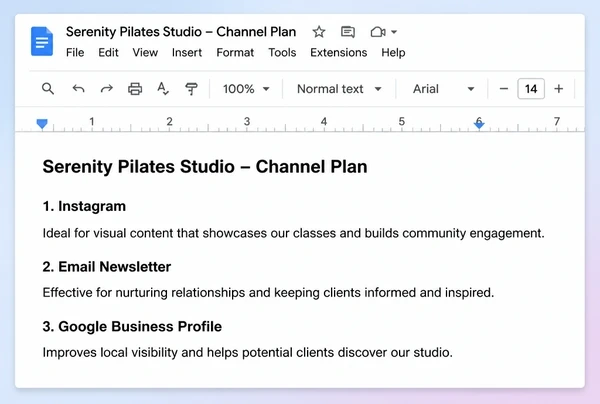This screenshot has width=600, height=404.
Task: Open the Format menu
Action: pos(235,52)
